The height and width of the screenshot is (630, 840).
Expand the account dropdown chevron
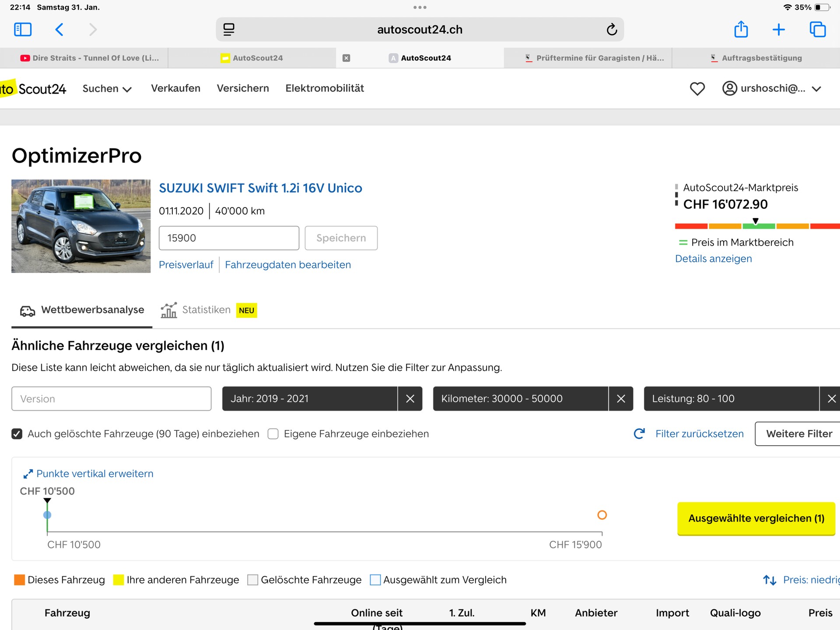point(816,89)
